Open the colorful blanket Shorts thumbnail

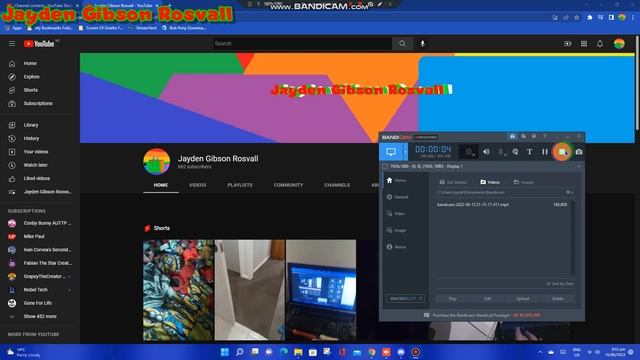coord(178,290)
